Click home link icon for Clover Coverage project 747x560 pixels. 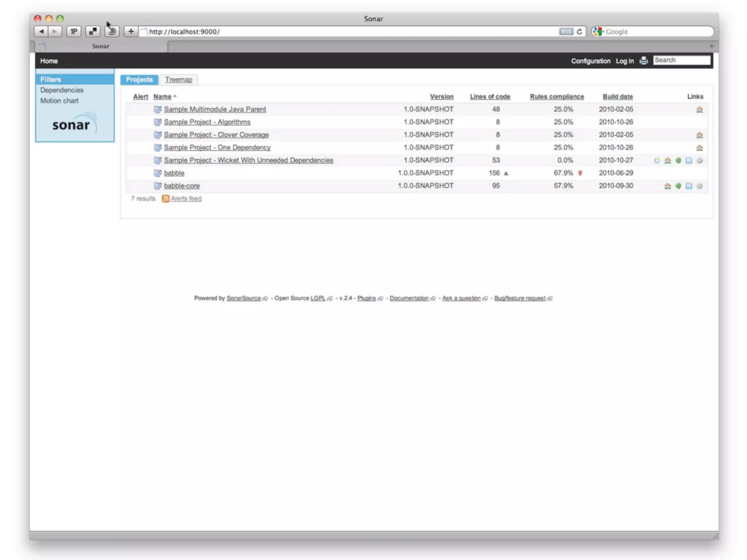699,135
